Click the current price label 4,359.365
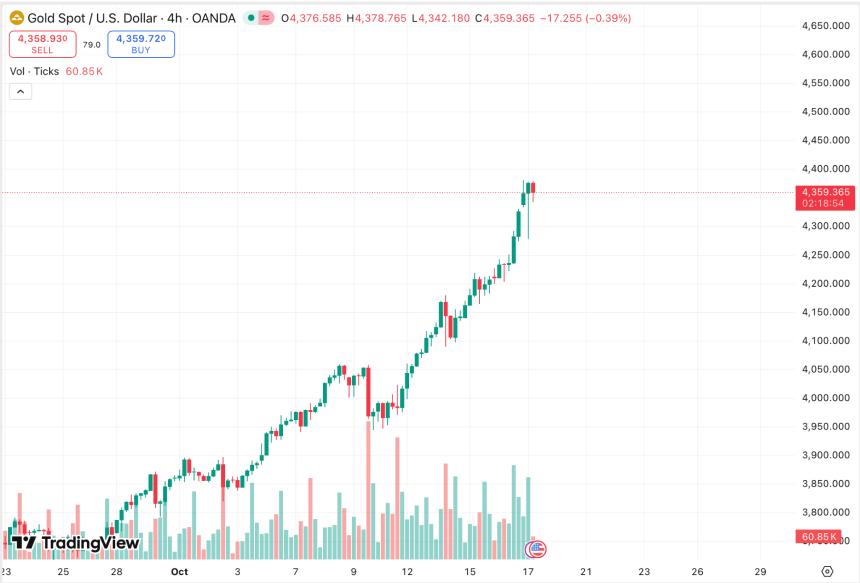860x583 pixels. (825, 191)
